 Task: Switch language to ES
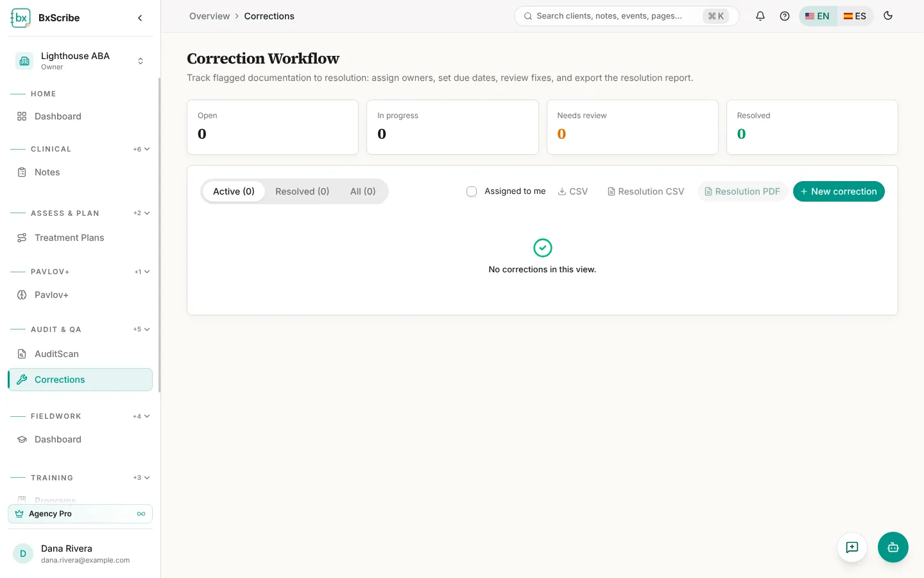855,16
